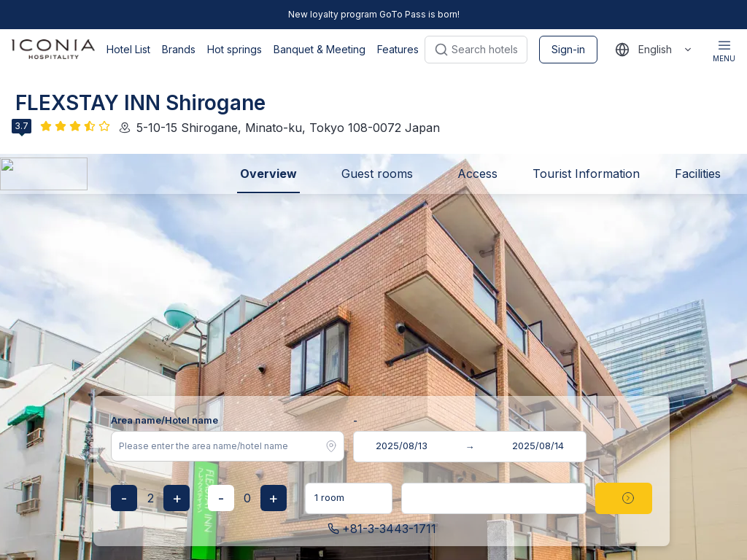Click the 3.7 rating badge
The image size is (747, 560).
(21, 126)
